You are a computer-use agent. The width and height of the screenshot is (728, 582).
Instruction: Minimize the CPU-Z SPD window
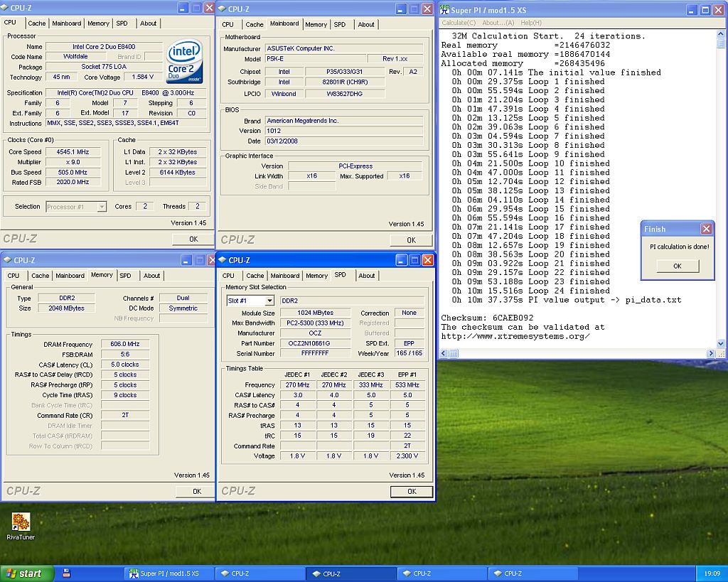click(x=401, y=260)
